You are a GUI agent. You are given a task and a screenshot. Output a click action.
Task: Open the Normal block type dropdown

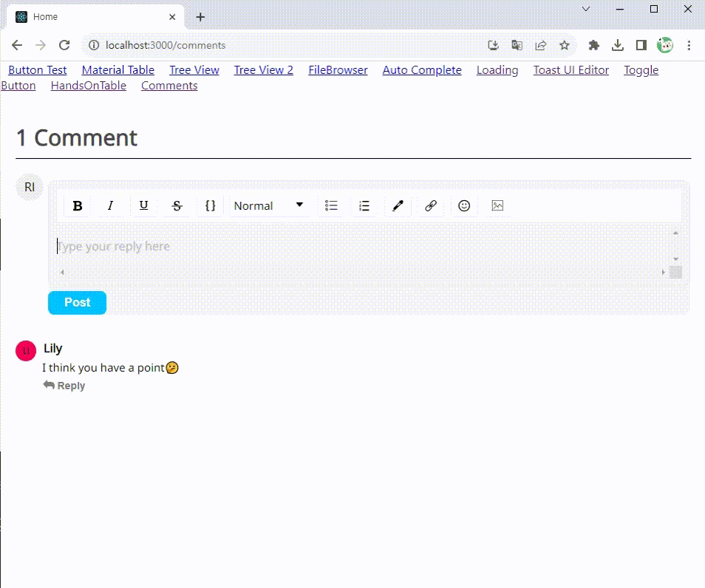(269, 206)
